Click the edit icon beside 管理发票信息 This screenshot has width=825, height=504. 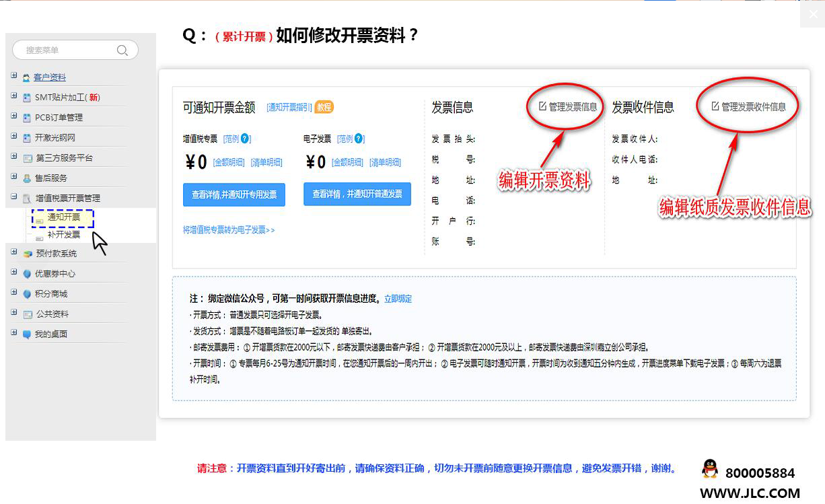[x=542, y=106]
